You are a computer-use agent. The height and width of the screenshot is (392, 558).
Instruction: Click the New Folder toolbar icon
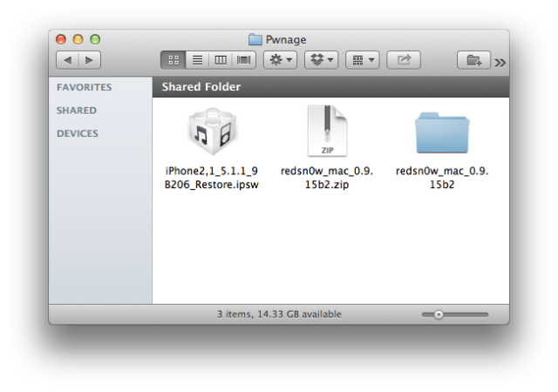click(x=473, y=60)
